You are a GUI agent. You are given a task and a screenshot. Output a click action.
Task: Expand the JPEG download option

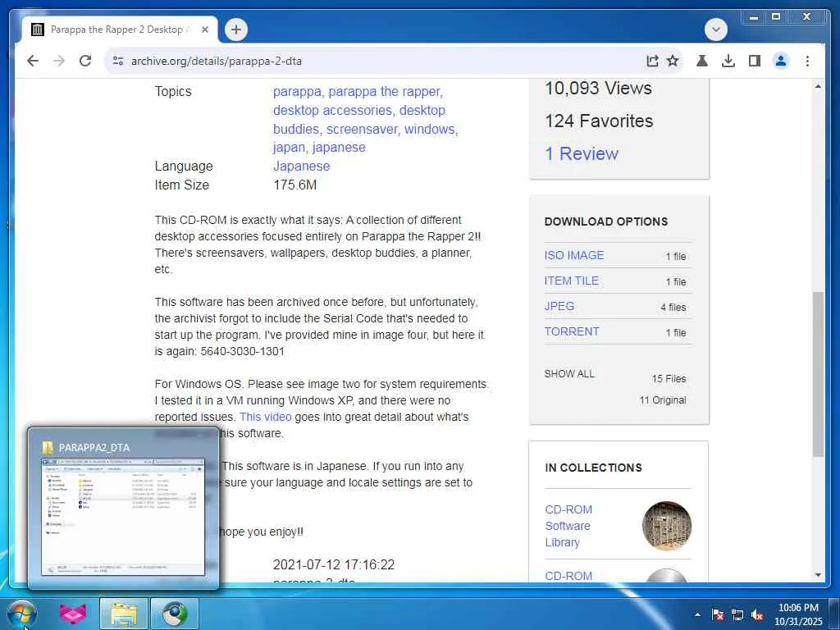559,306
